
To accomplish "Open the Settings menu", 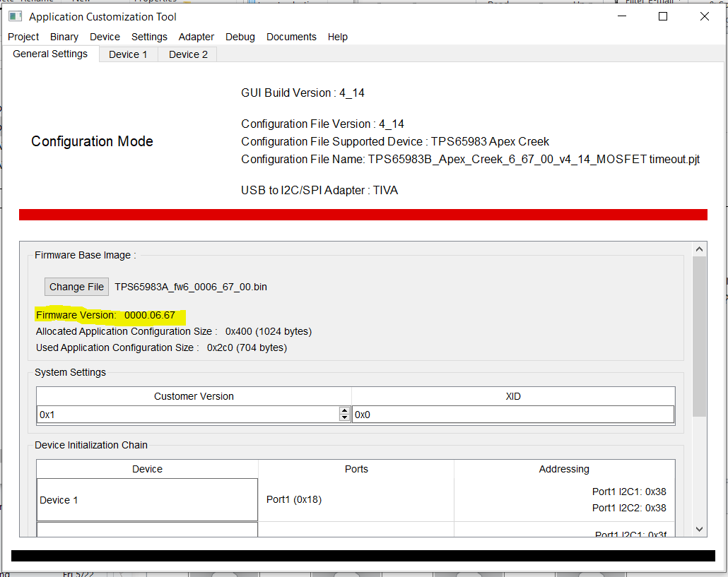I will (149, 37).
